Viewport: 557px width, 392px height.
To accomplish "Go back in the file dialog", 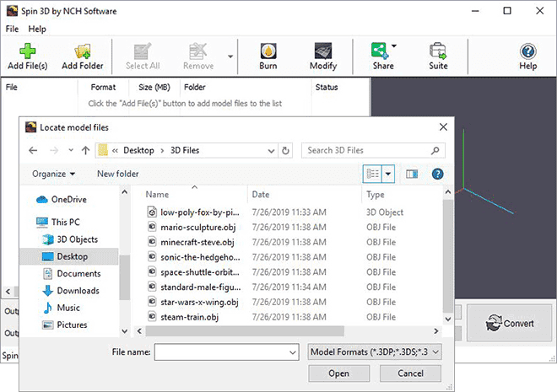I will pos(33,150).
